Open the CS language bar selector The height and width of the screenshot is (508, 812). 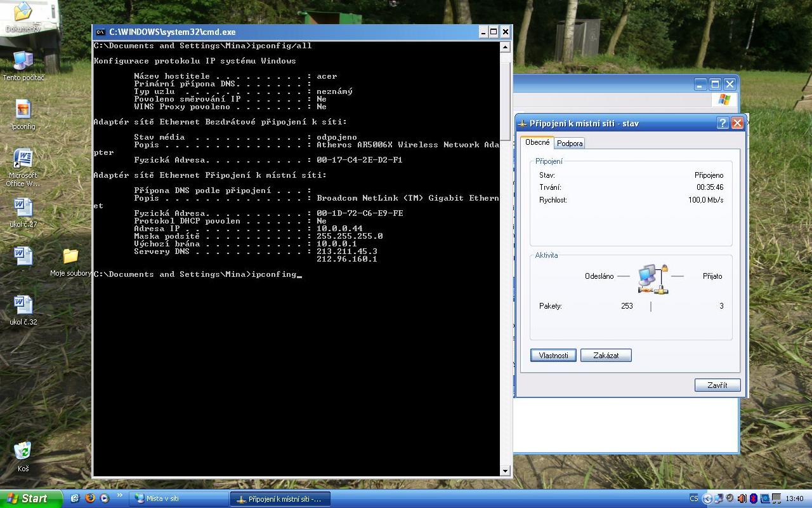click(x=693, y=498)
